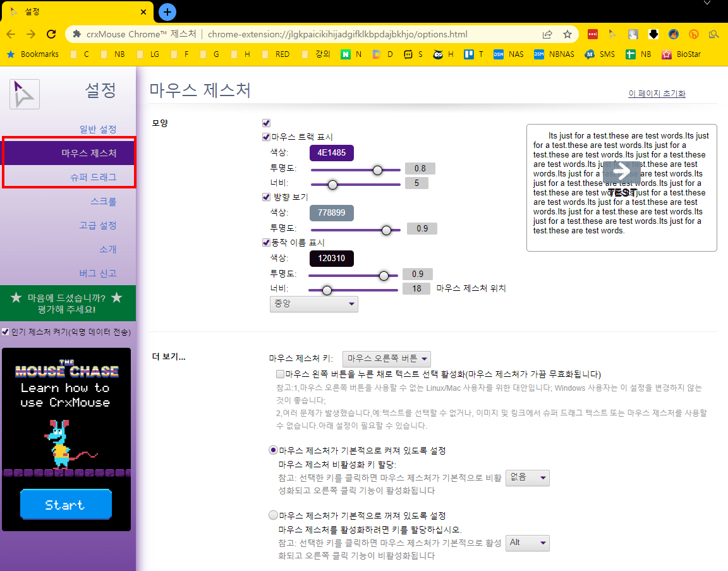Click the 4E1485 track color swatch
Image resolution: width=728 pixels, height=571 pixels.
coord(332,152)
